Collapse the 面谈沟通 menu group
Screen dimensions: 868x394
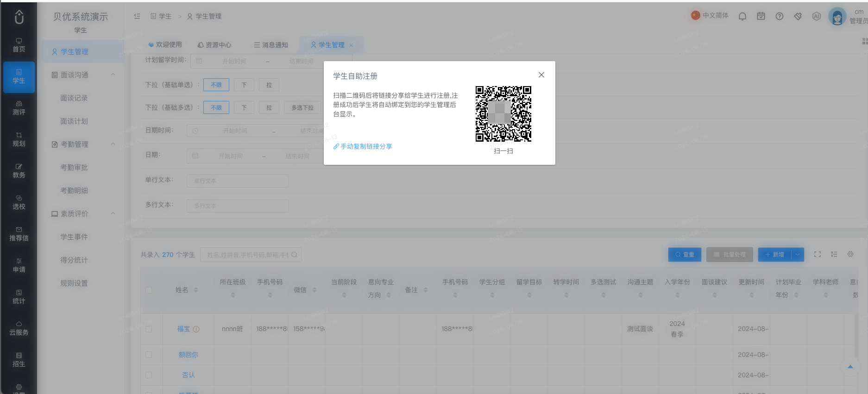[x=113, y=75]
